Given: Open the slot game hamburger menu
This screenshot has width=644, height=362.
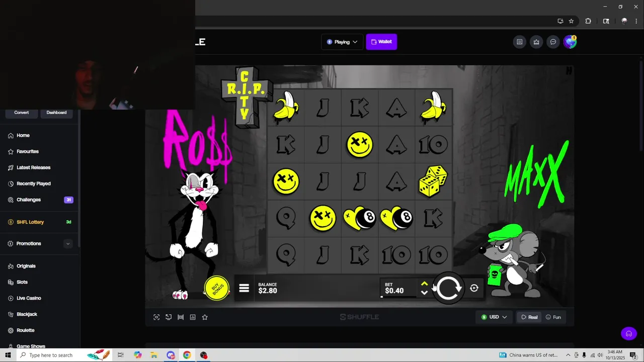Looking at the screenshot, I should pos(244,288).
